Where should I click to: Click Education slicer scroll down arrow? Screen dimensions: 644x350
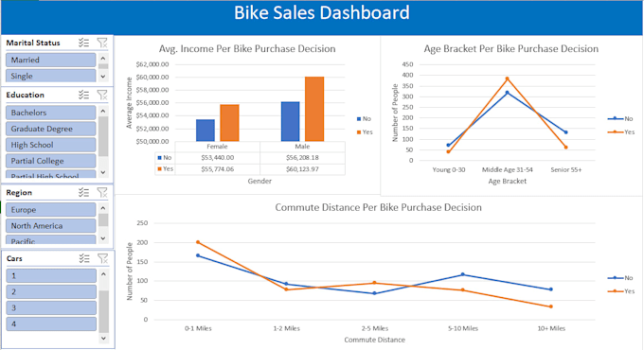tap(103, 172)
